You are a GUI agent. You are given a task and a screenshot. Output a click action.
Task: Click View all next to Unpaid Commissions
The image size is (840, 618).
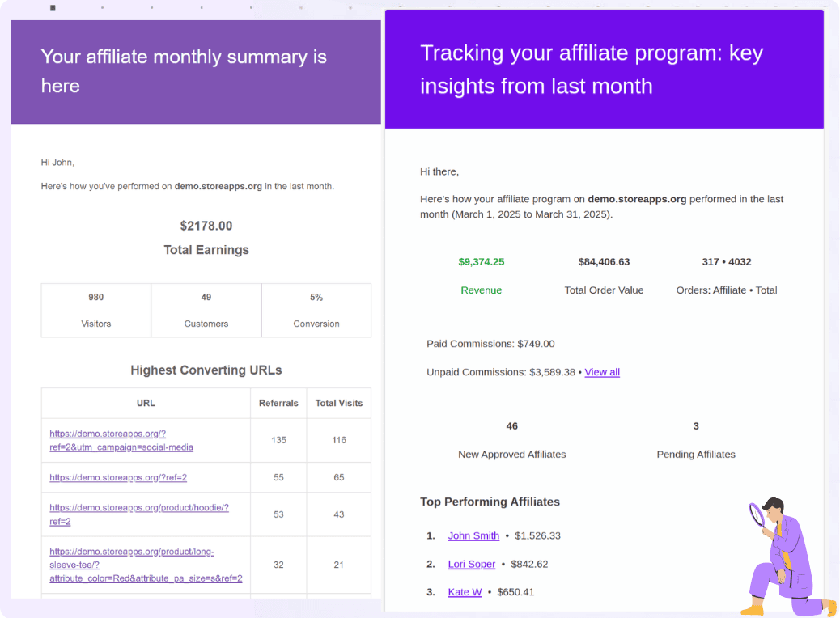(602, 372)
